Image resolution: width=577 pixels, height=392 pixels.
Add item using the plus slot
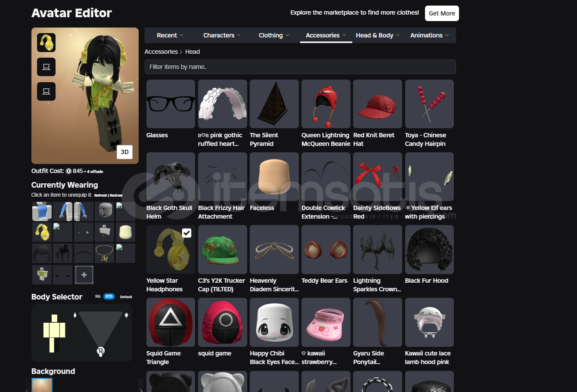point(84,275)
